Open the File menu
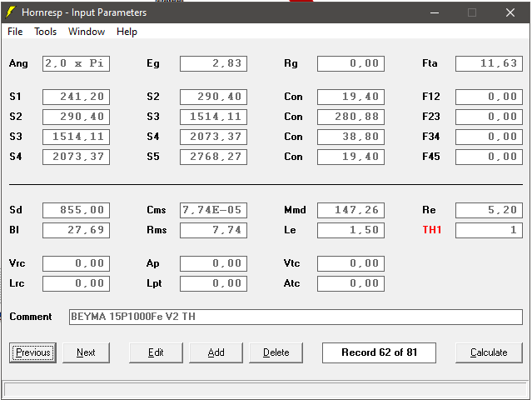The width and height of the screenshot is (532, 400). [x=15, y=32]
